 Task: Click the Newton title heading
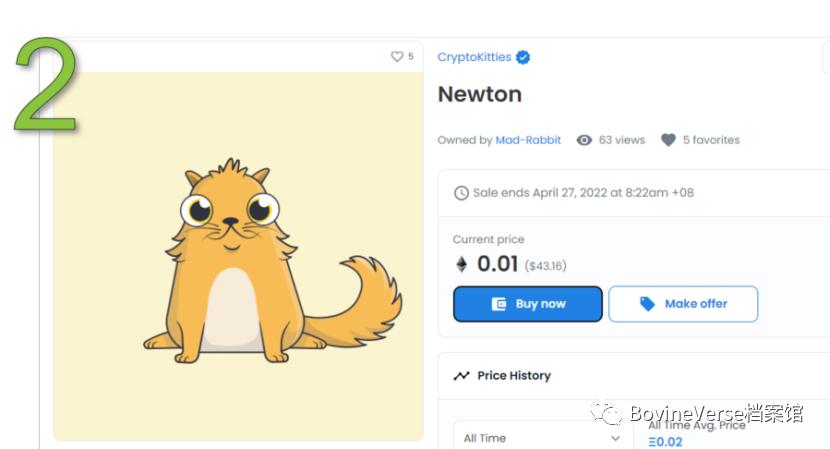point(480,95)
